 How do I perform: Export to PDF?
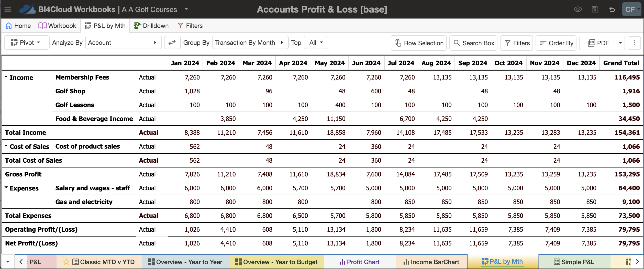(598, 43)
